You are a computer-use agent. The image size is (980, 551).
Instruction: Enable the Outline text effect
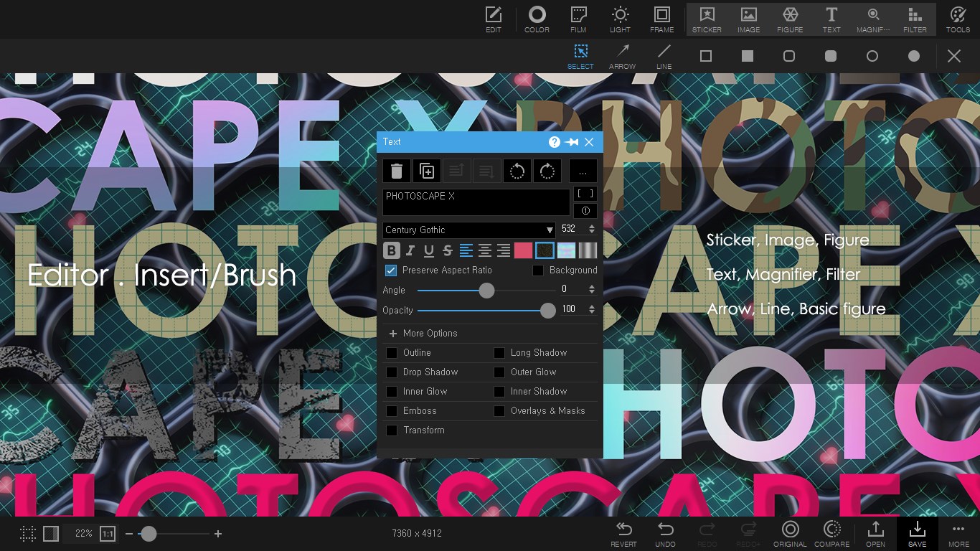(x=392, y=352)
